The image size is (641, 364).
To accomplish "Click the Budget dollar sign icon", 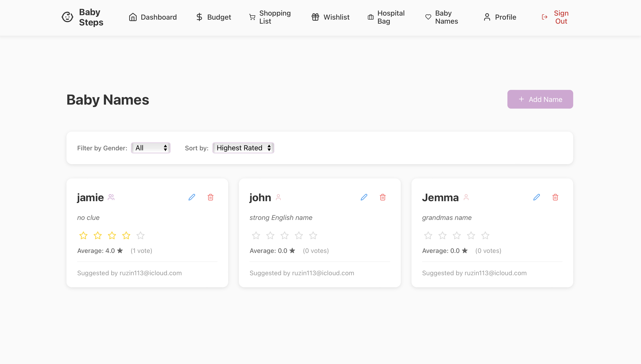I will click(x=199, y=17).
